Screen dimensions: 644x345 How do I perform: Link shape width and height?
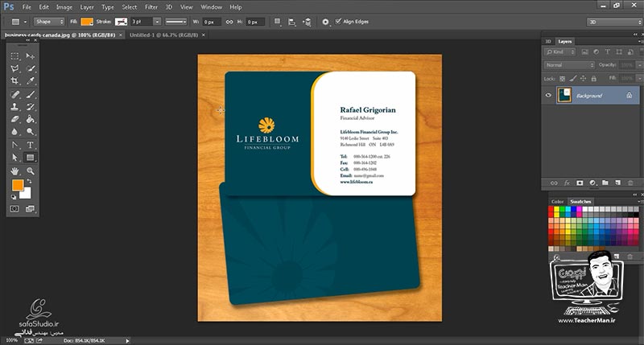[x=229, y=22]
